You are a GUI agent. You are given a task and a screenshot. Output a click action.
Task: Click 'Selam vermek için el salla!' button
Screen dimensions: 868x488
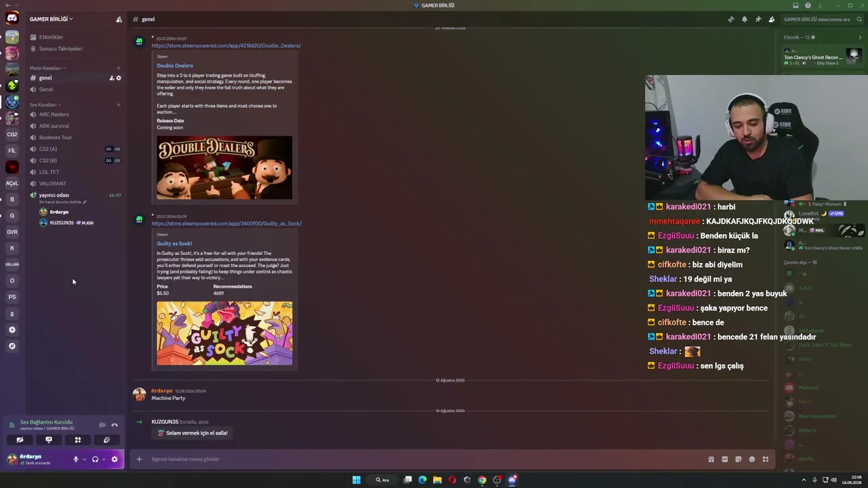coord(193,432)
